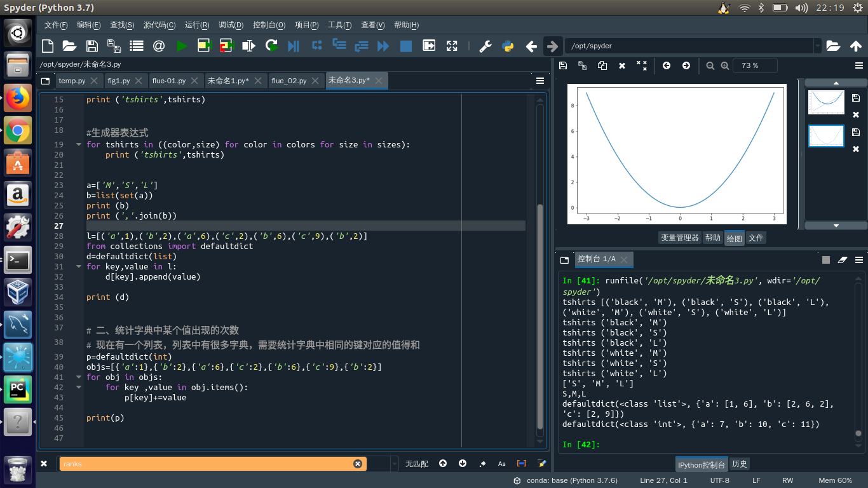Image resolution: width=868 pixels, height=488 pixels.
Task: Save all files toolbar icon
Action: pos(114,46)
